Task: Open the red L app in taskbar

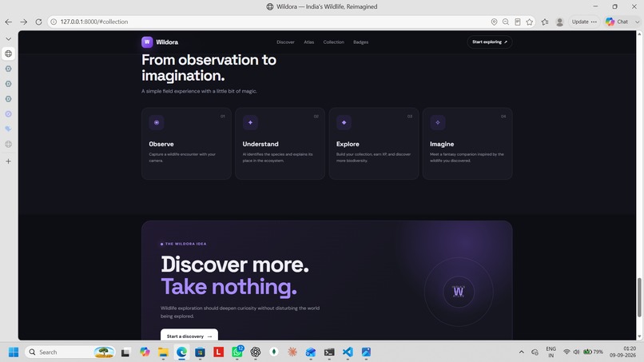Action: click(218, 352)
